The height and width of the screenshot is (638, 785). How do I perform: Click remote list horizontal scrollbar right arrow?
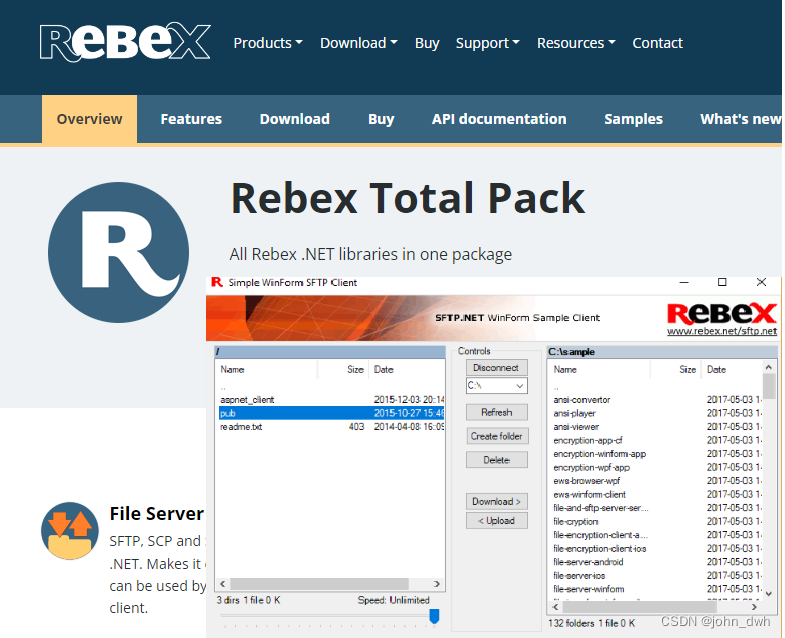point(437,584)
